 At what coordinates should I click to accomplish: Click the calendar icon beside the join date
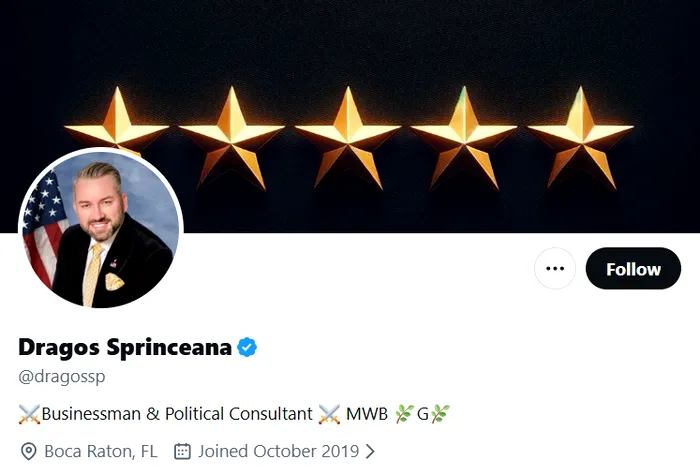pos(182,451)
